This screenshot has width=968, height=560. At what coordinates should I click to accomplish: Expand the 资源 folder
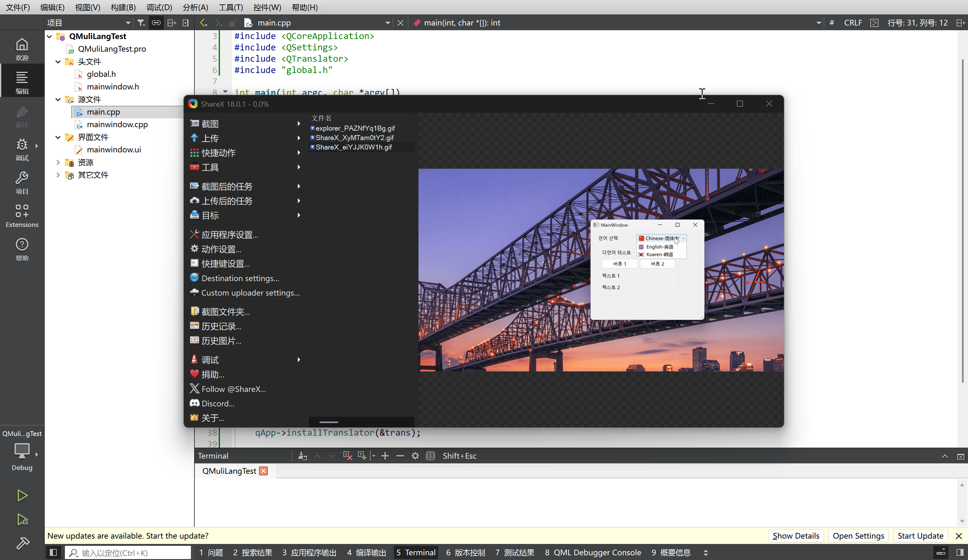pos(58,162)
